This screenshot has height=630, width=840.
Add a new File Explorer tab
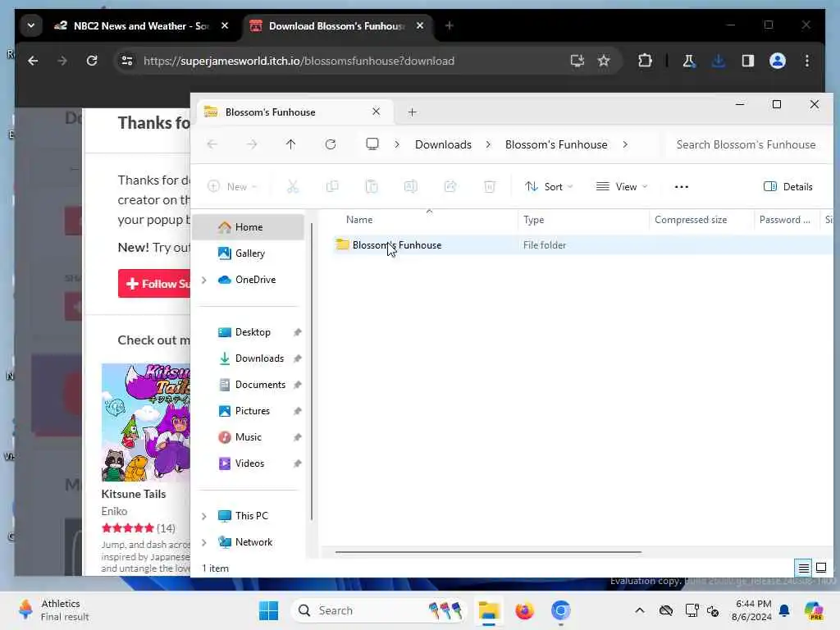pyautogui.click(x=412, y=112)
